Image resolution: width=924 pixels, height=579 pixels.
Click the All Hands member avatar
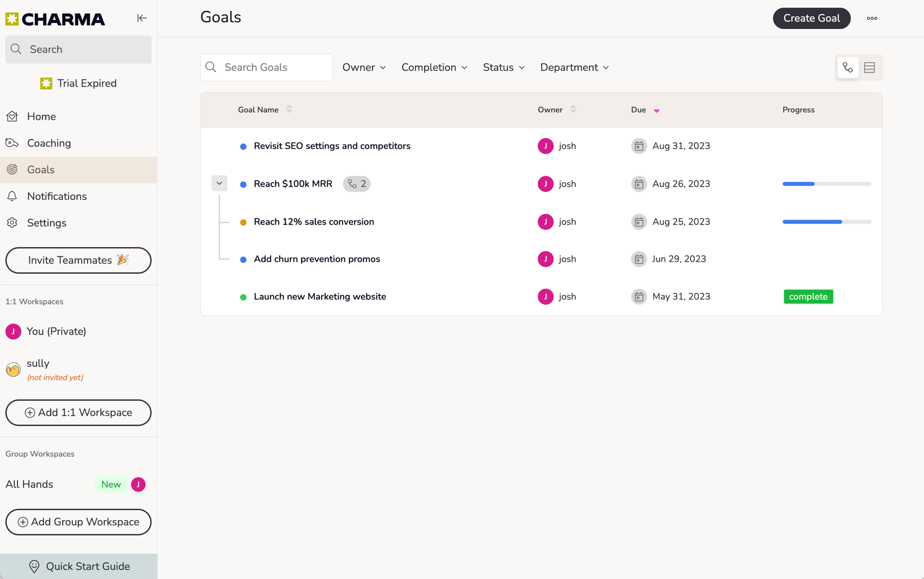coord(138,484)
